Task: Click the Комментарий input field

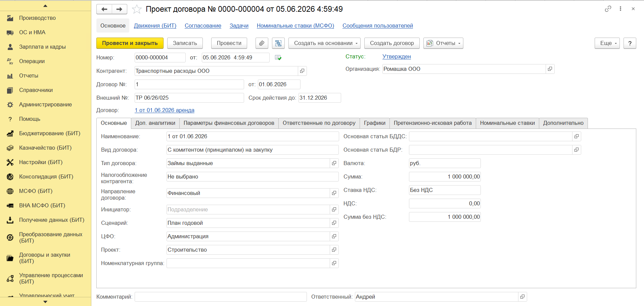Action: [221, 297]
